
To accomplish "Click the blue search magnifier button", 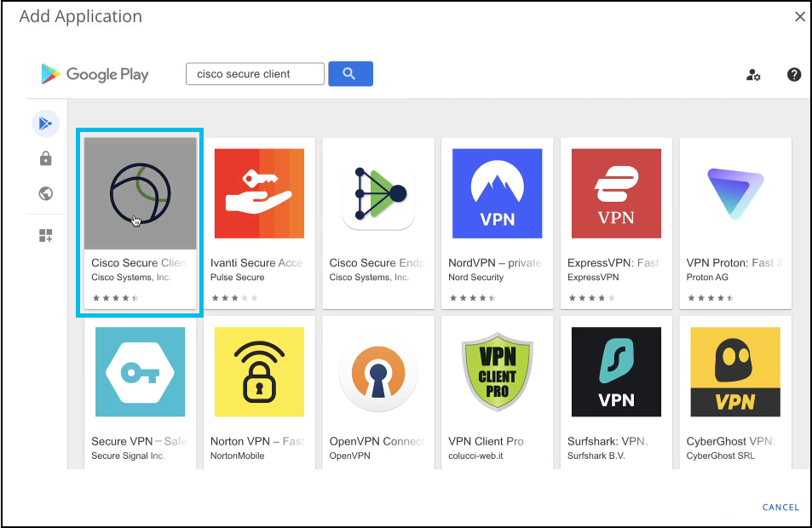I will (x=350, y=73).
